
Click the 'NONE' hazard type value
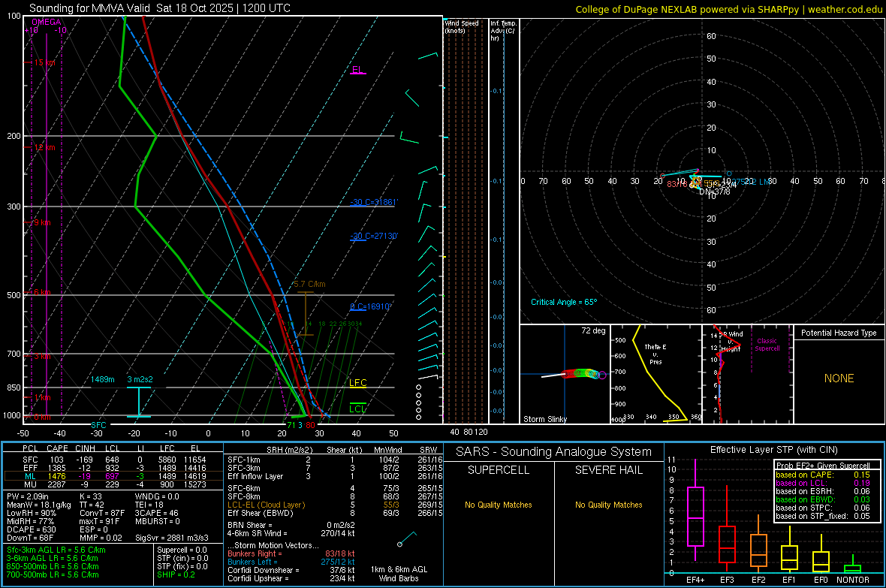[839, 378]
